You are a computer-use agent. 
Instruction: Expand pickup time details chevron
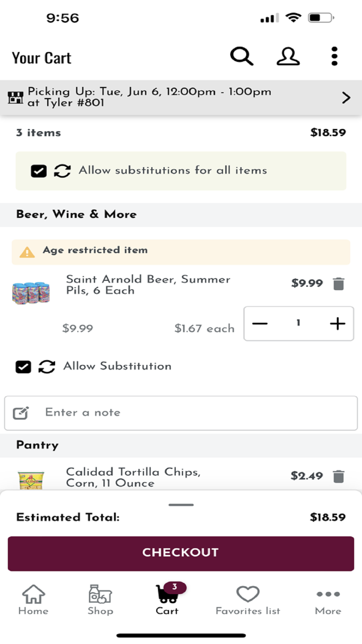coord(346,97)
